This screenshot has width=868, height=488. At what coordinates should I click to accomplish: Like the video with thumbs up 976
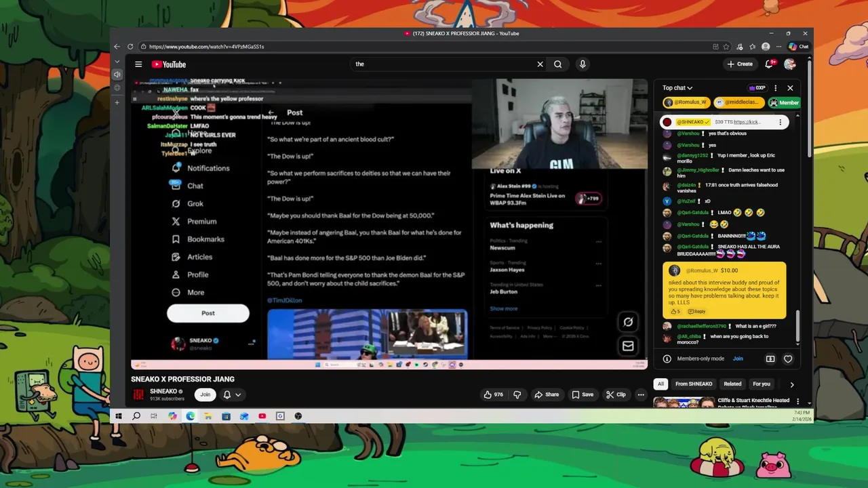pos(493,394)
